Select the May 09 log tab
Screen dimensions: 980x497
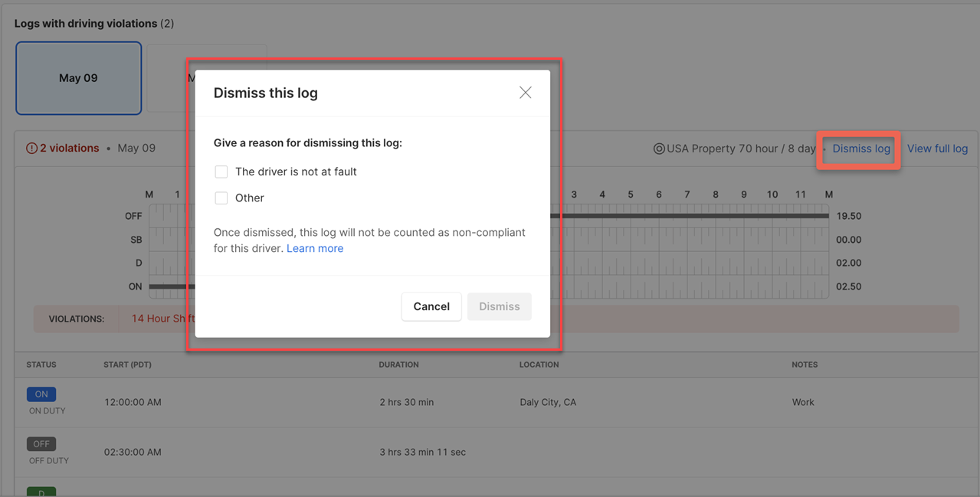(79, 78)
